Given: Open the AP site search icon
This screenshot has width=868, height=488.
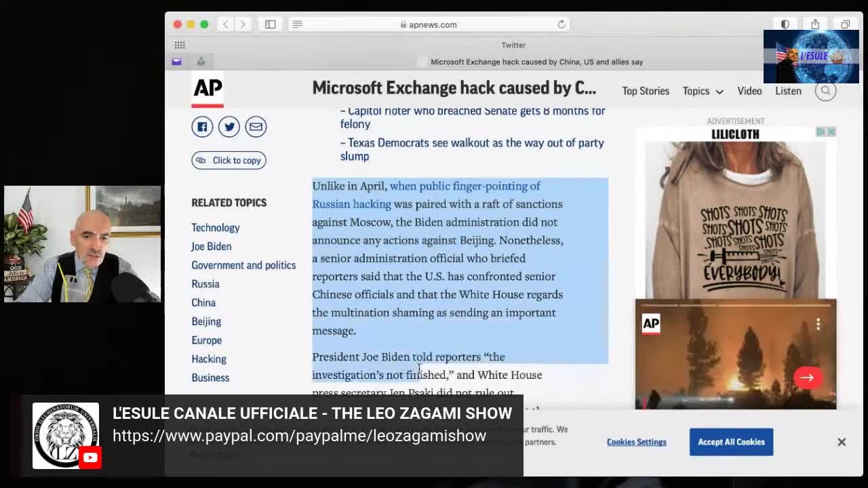Looking at the screenshot, I should (825, 91).
